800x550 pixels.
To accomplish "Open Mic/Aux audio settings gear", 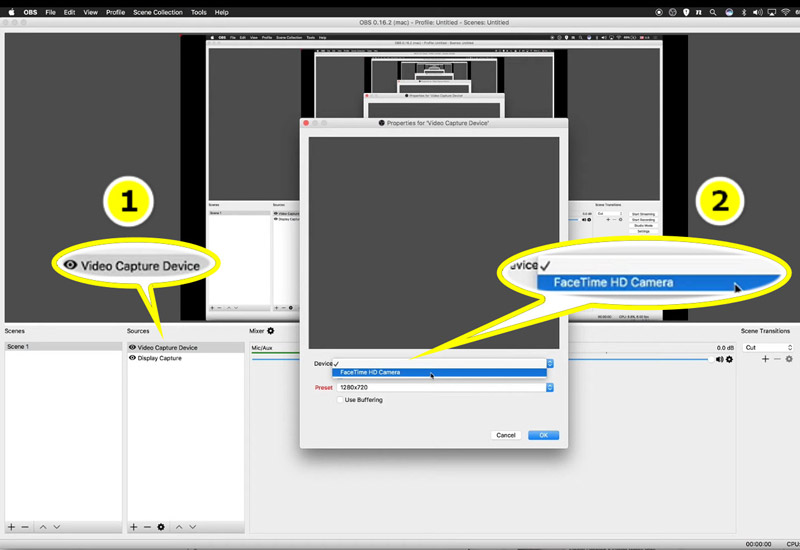I will click(x=730, y=358).
